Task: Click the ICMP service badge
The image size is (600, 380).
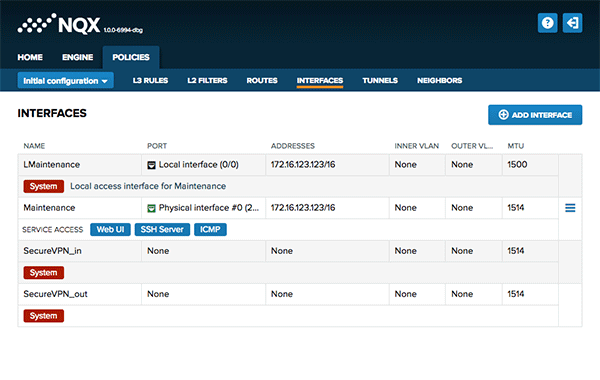Action: click(210, 230)
